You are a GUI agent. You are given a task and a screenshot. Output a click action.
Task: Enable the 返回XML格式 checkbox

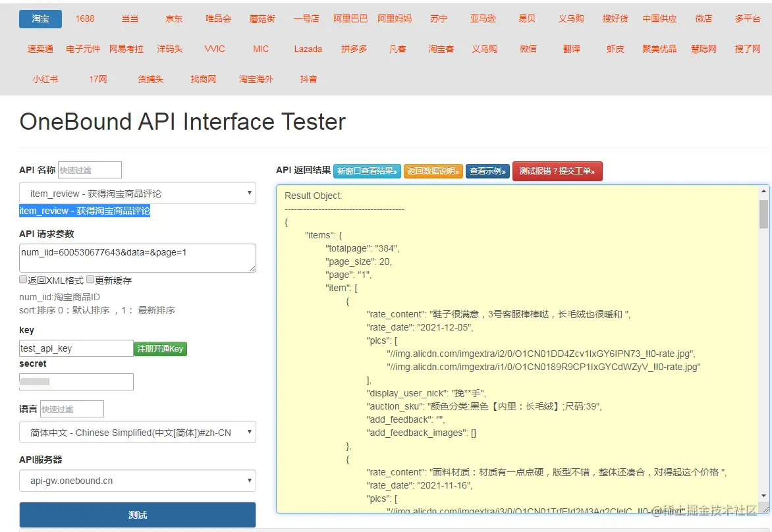coord(23,280)
